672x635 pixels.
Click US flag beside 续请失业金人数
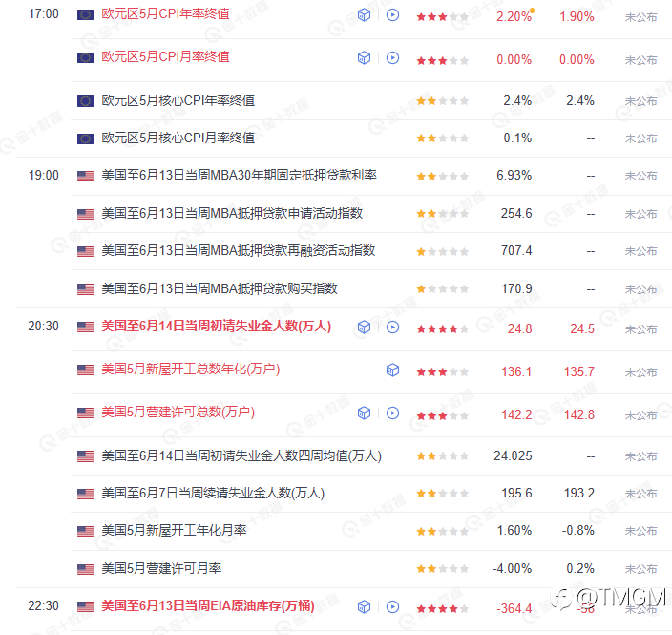[x=85, y=494]
